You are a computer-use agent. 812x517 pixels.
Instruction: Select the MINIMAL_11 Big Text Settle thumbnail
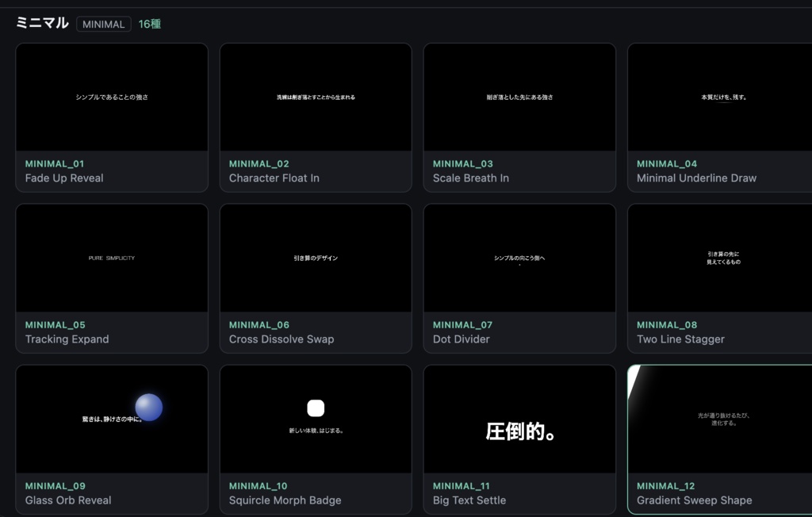(519, 419)
